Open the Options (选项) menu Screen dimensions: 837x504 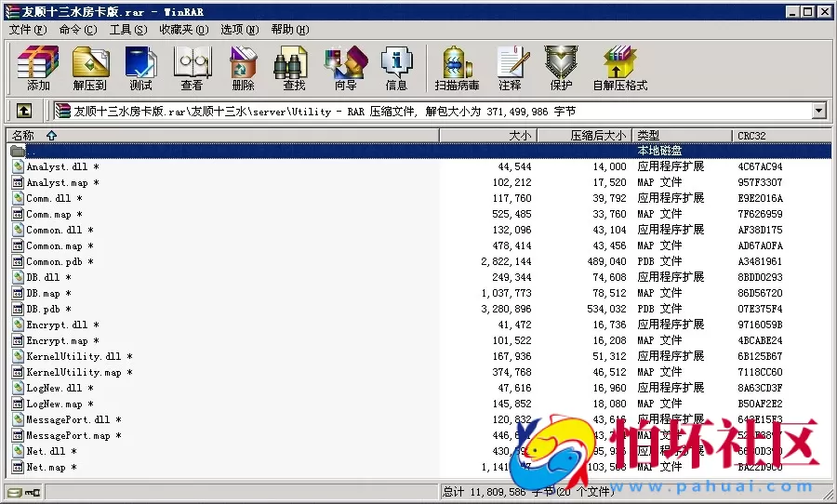(x=240, y=30)
